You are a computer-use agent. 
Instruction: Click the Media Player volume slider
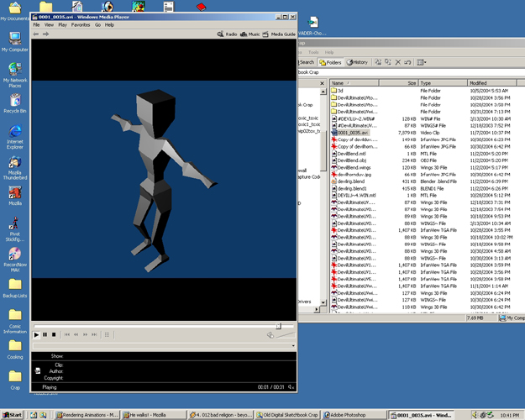(286, 335)
